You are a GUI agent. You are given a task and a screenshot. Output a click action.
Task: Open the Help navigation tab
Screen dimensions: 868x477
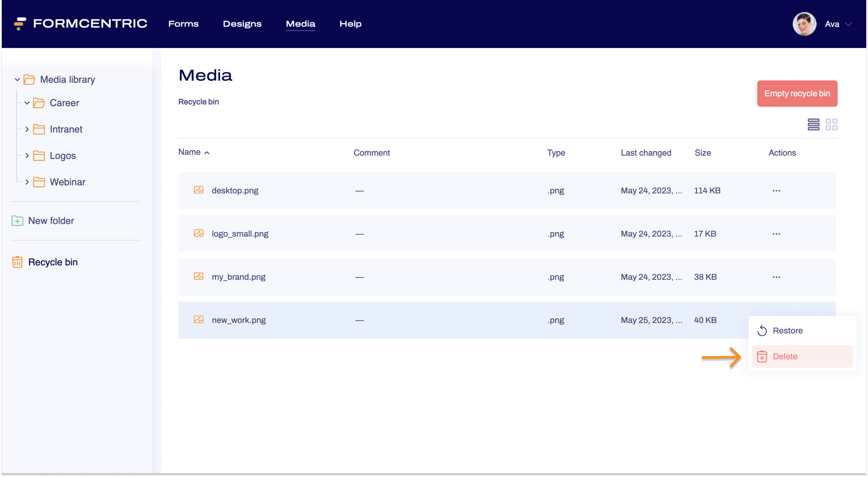click(x=350, y=24)
